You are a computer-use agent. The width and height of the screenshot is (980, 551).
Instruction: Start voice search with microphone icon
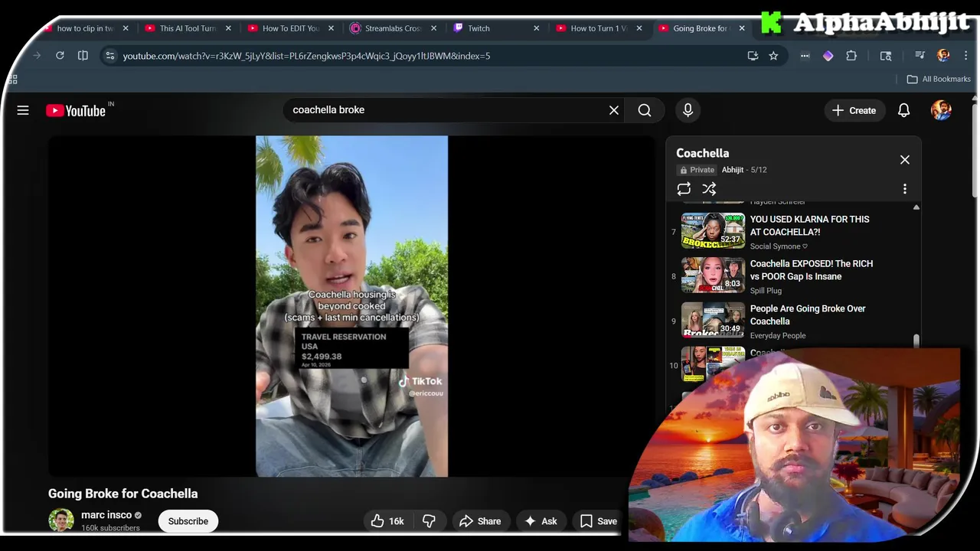[688, 110]
